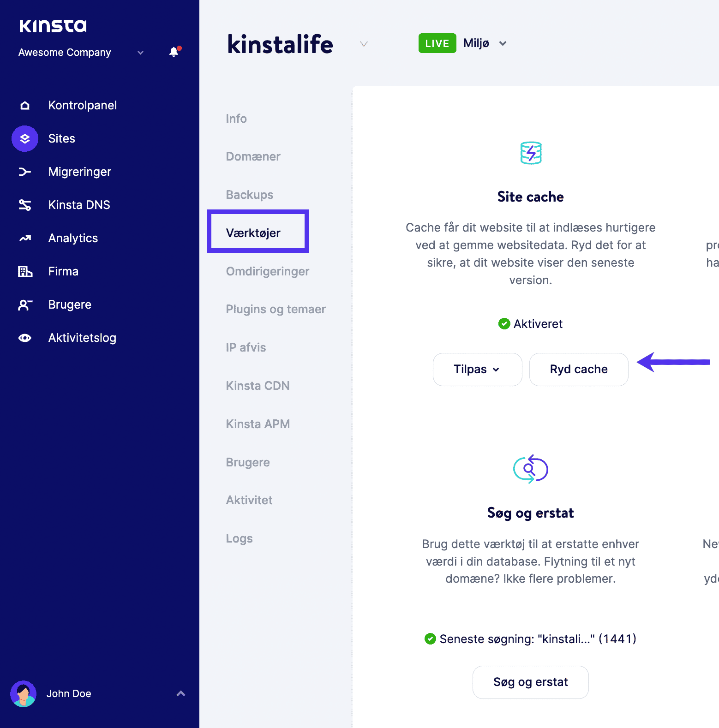Click the green Aktiveret check icon

pos(504,324)
